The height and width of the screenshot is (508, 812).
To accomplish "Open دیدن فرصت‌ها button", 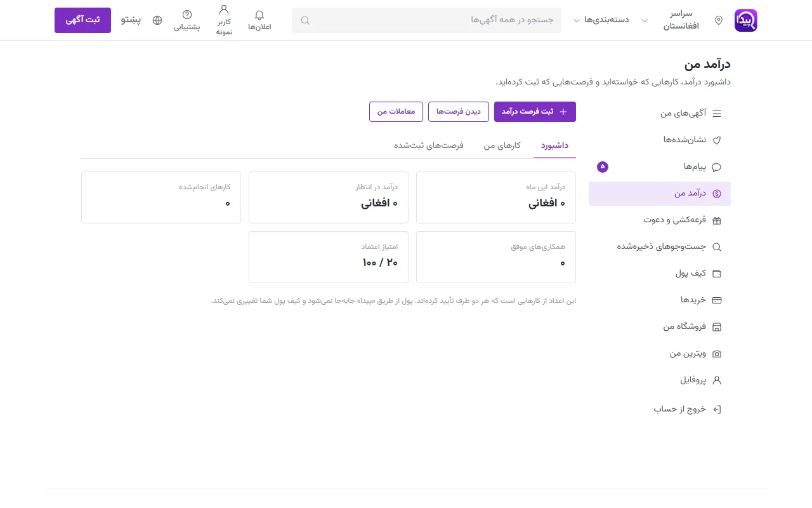I will pos(459,112).
